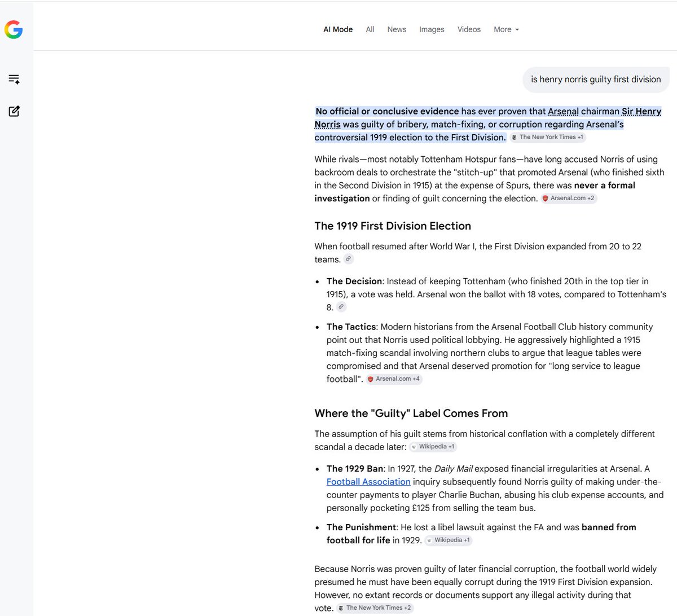The image size is (677, 616).
Task: Open link icon after Tottenham's 8
Action: pyautogui.click(x=341, y=307)
